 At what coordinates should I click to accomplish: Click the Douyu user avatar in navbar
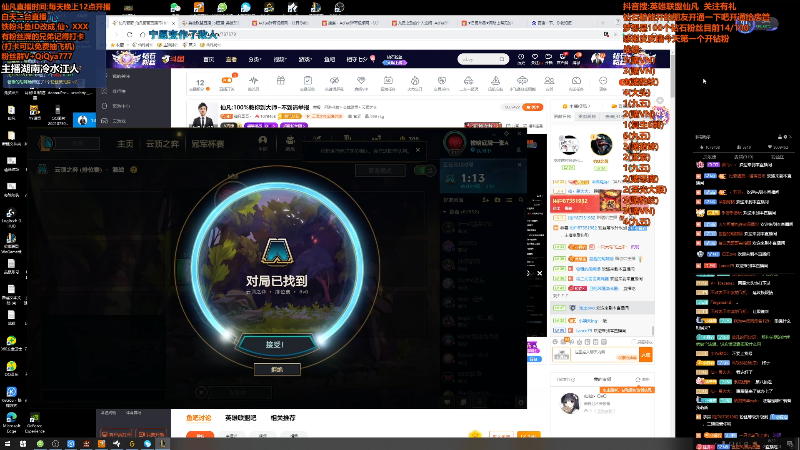tap(597, 59)
